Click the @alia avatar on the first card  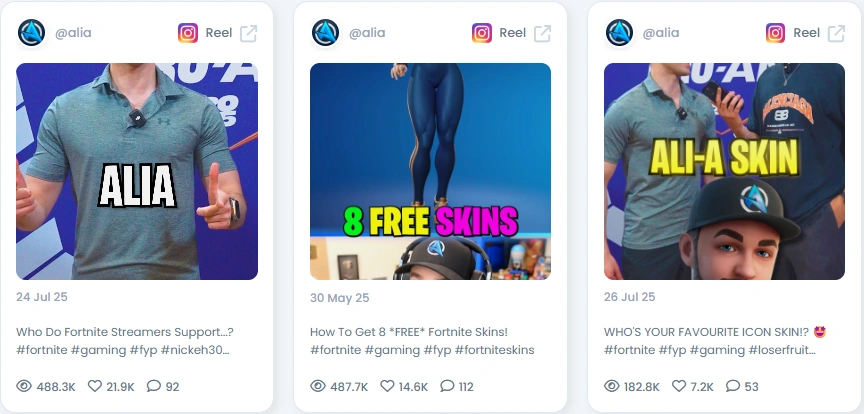[31, 33]
